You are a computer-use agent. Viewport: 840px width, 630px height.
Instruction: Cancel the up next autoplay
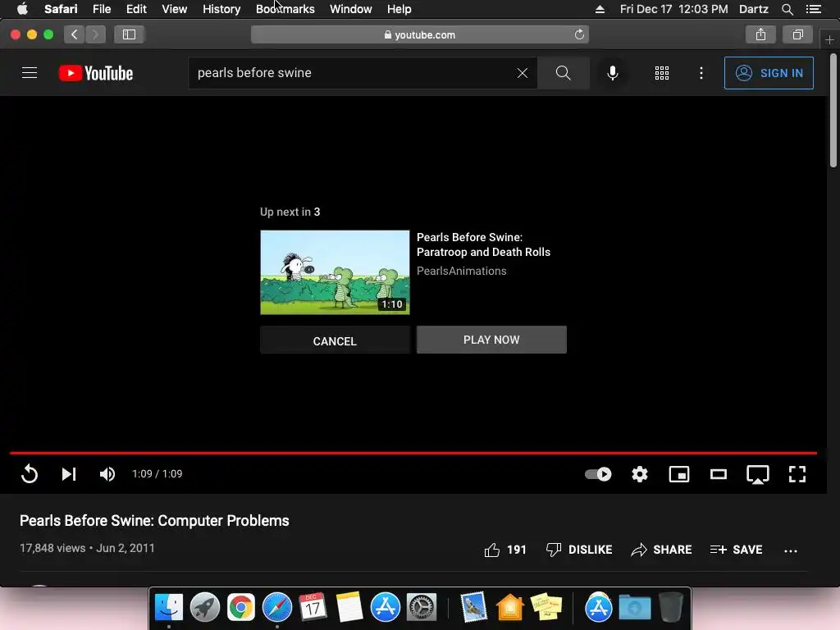click(335, 340)
